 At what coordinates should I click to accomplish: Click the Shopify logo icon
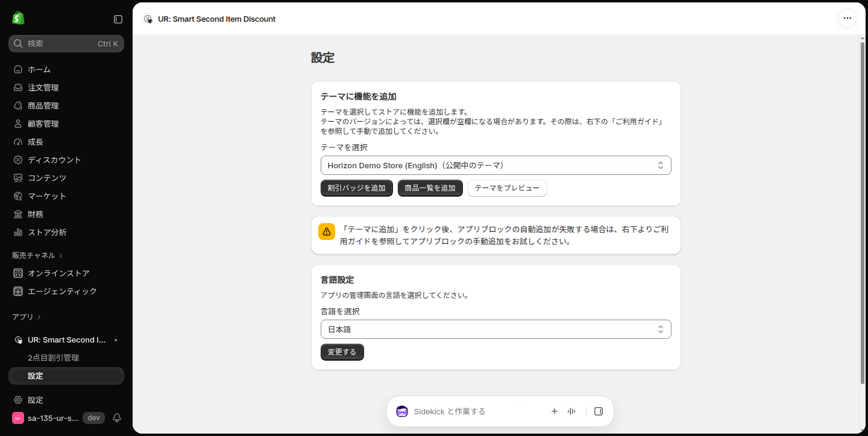[x=18, y=18]
